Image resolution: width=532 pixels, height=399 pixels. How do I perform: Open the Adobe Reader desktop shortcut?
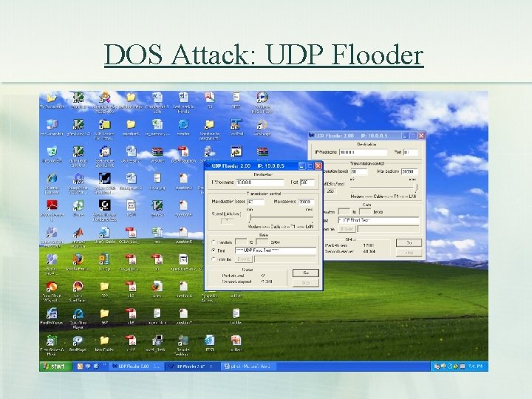pyautogui.click(x=52, y=211)
